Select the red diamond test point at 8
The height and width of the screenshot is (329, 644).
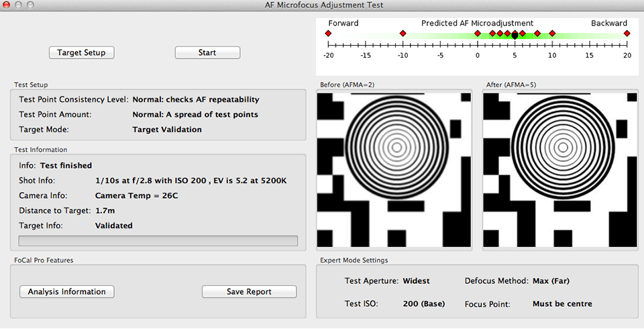[537, 34]
